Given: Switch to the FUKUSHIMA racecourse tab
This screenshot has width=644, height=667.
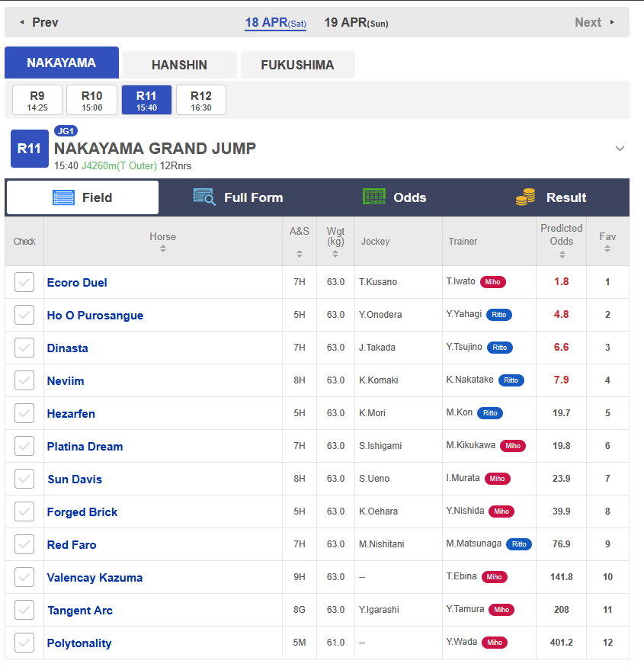Looking at the screenshot, I should 298,65.
